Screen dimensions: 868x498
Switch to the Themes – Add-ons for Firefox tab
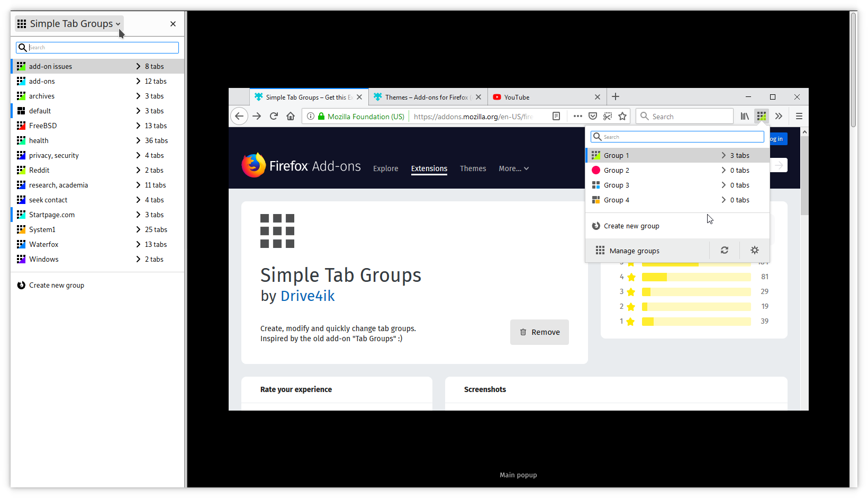[428, 97]
